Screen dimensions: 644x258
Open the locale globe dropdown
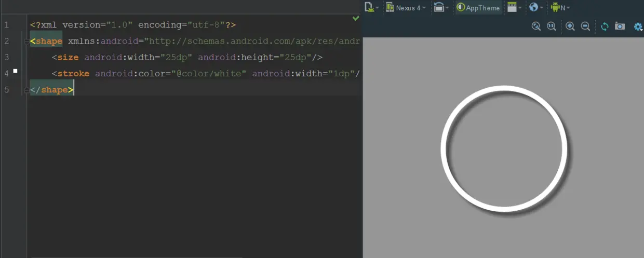coord(536,7)
